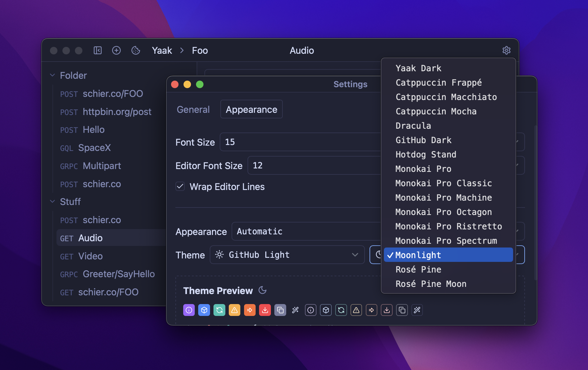Click the borderless magic wand icon

(x=295, y=310)
